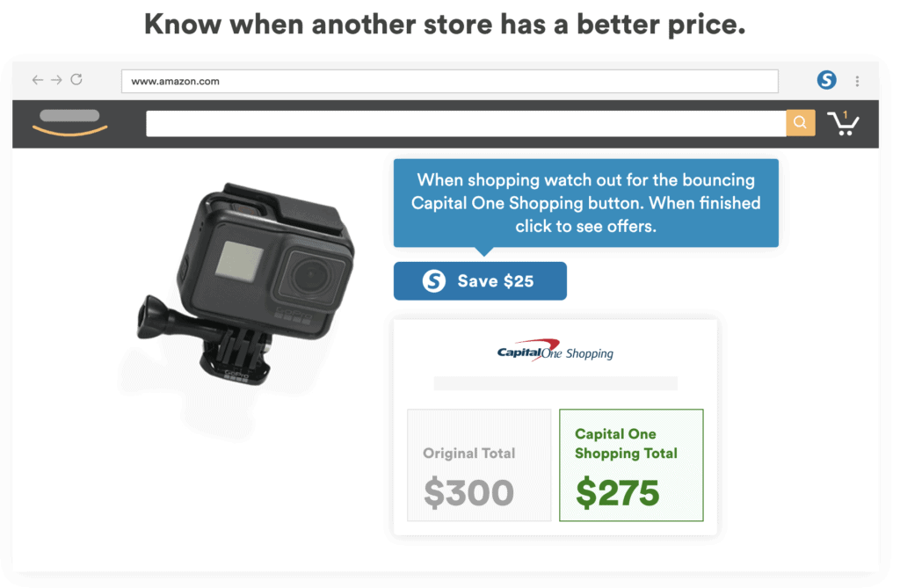The image size is (900, 588).
Task: Click the cart item count badge
Action: click(x=846, y=115)
